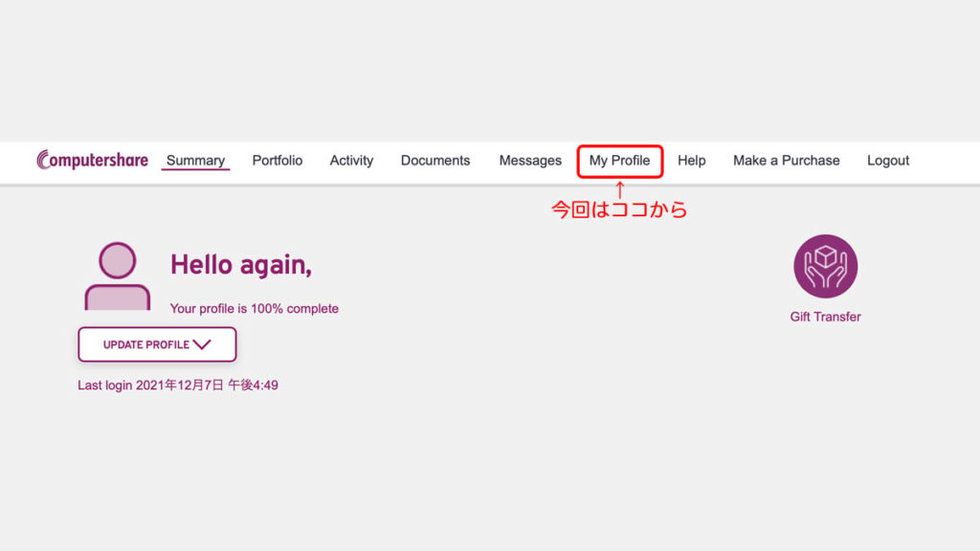Click the Computershare logo

click(93, 160)
